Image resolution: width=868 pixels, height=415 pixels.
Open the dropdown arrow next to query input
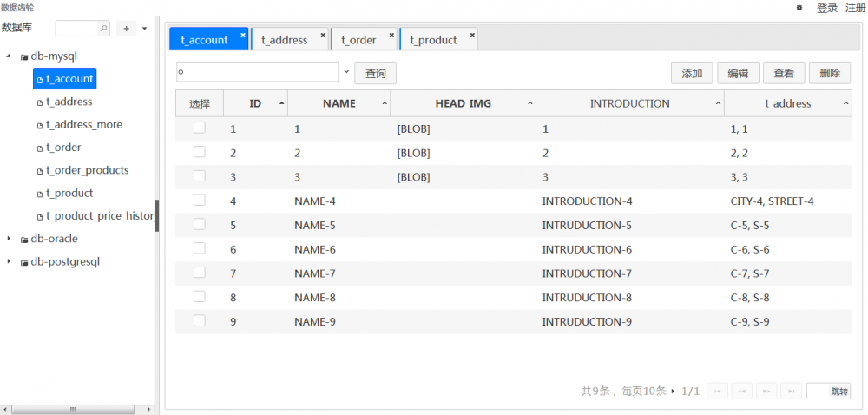point(346,72)
